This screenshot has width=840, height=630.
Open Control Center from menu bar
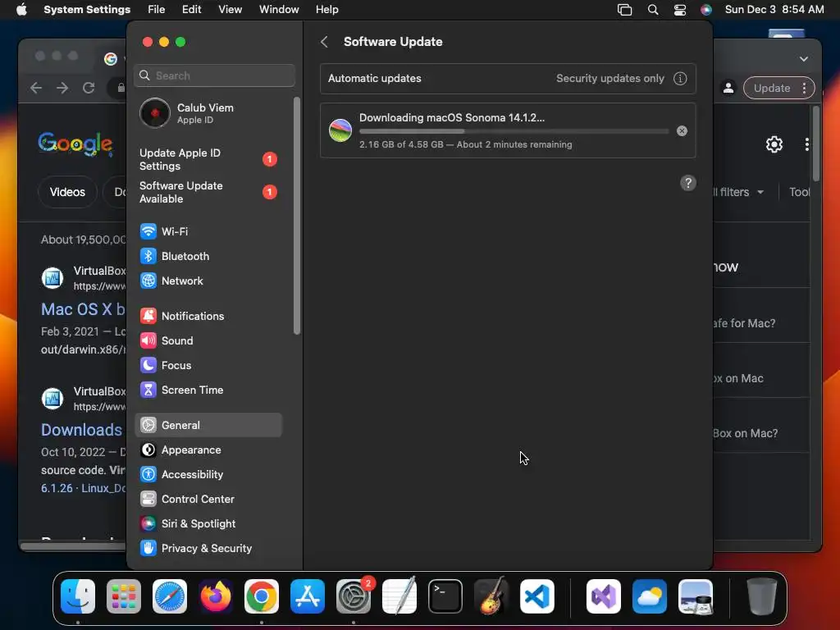click(x=679, y=10)
